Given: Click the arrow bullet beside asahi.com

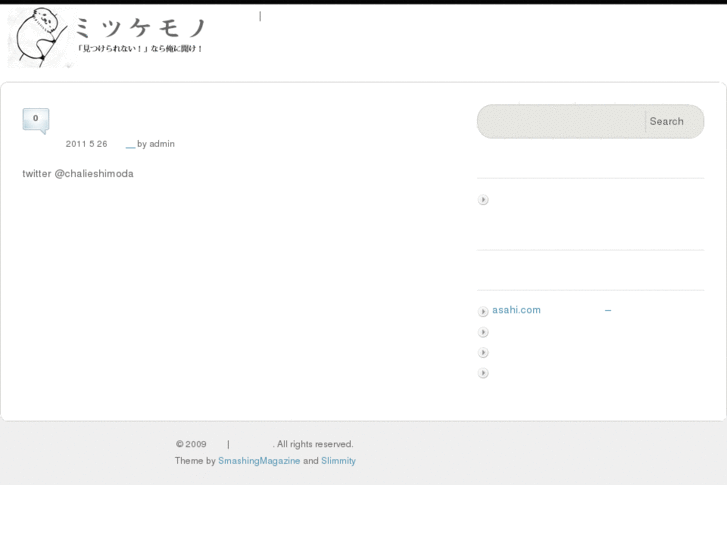Looking at the screenshot, I should pyautogui.click(x=483, y=311).
